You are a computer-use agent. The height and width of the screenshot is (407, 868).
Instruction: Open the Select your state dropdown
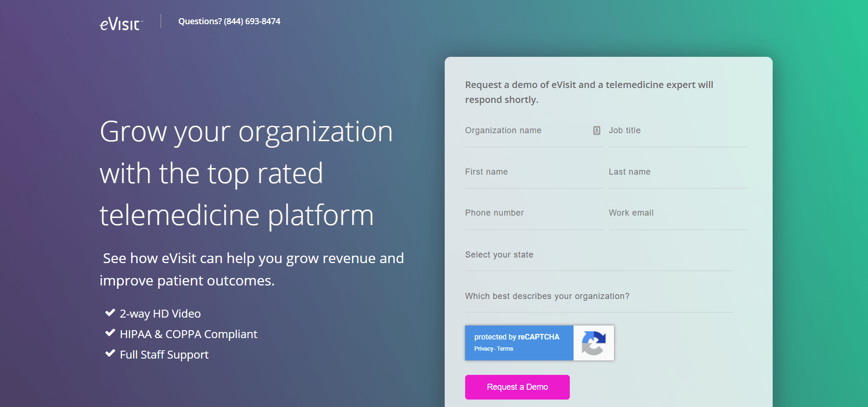[x=599, y=255]
